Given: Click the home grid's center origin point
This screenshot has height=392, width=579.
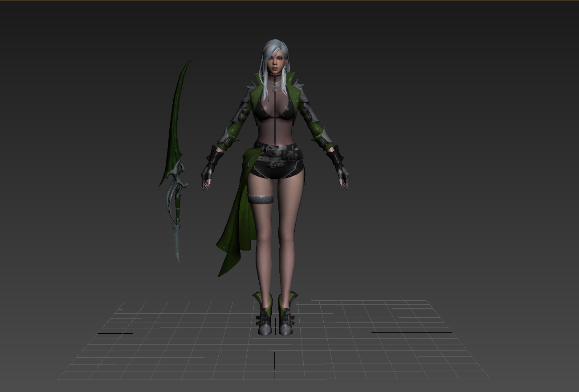Looking at the screenshot, I should click(x=275, y=333).
